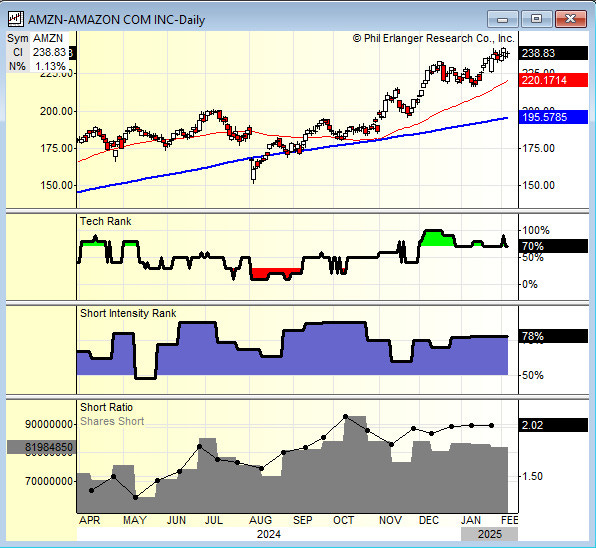
Task: Click the DEC month label on the time axis
Action: coord(429,520)
